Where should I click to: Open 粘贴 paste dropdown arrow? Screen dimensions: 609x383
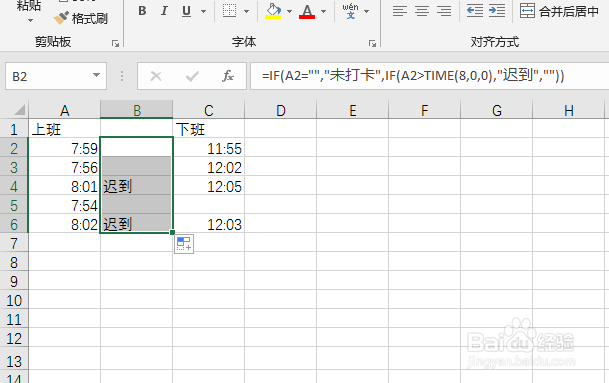click(x=30, y=20)
